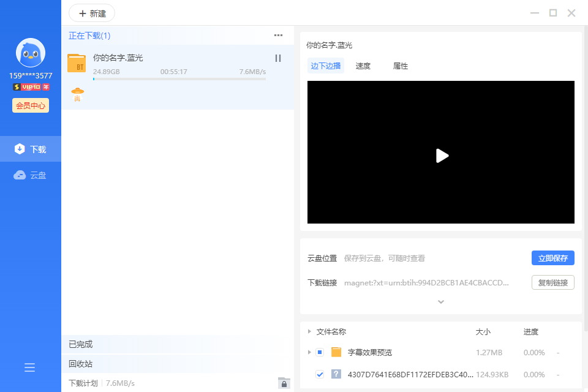Click the 立即保存 save button
The width and height of the screenshot is (588, 392).
click(x=552, y=257)
